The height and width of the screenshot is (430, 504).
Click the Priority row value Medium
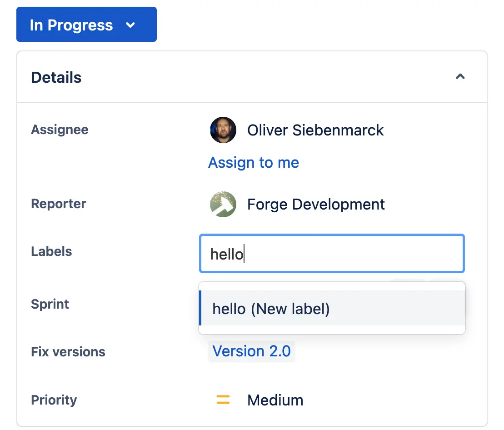click(275, 400)
